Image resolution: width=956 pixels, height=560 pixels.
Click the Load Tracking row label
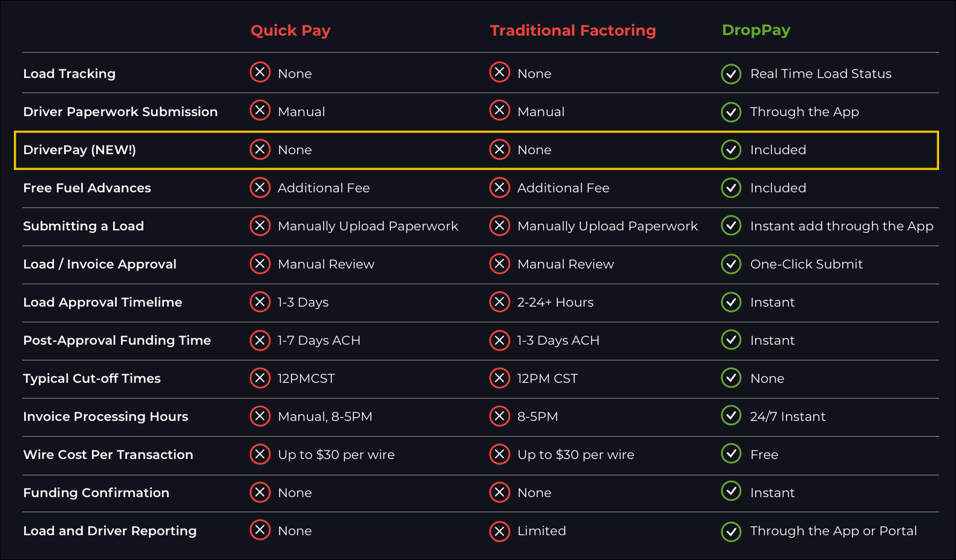point(69,74)
